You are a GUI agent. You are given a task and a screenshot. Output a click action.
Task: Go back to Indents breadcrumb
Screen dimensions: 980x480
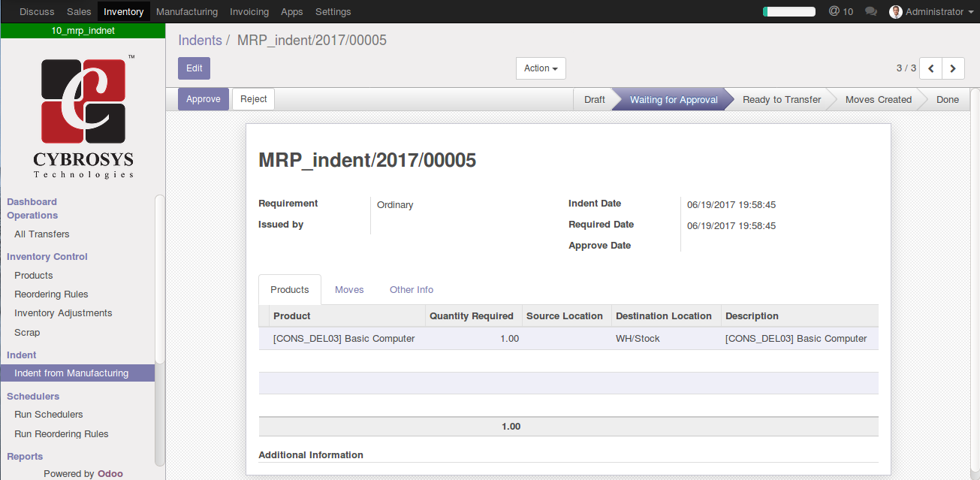(200, 41)
